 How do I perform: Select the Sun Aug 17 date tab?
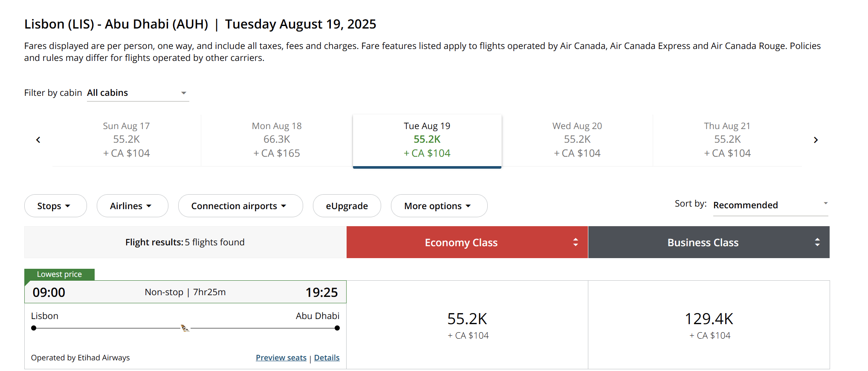click(127, 140)
